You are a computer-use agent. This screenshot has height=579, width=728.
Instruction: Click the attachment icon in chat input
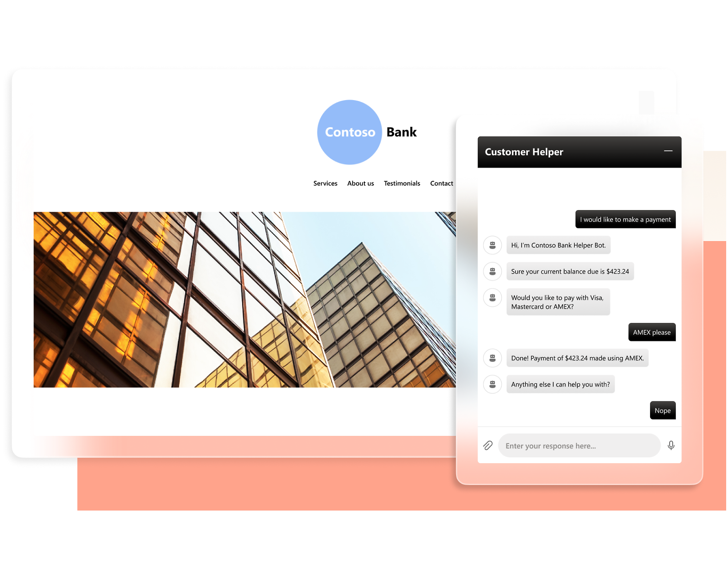click(x=485, y=446)
